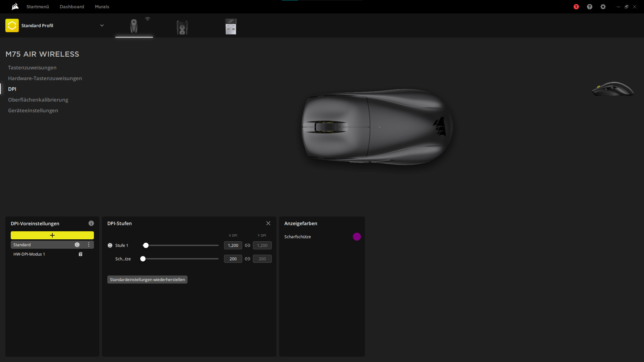
Task: Open the Oberflächenkalibrierung section
Action: [x=38, y=100]
